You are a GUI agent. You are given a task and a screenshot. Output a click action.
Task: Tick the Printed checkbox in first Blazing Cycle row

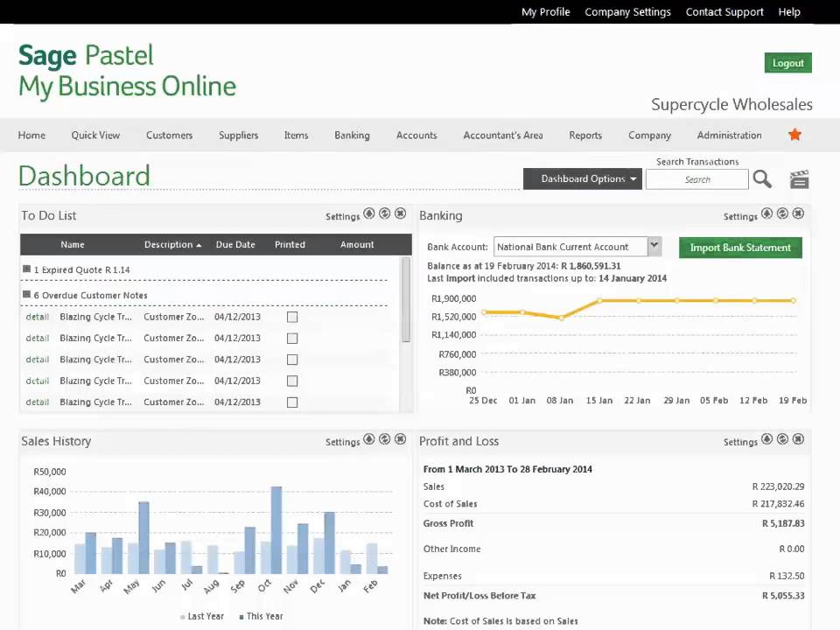click(x=292, y=317)
